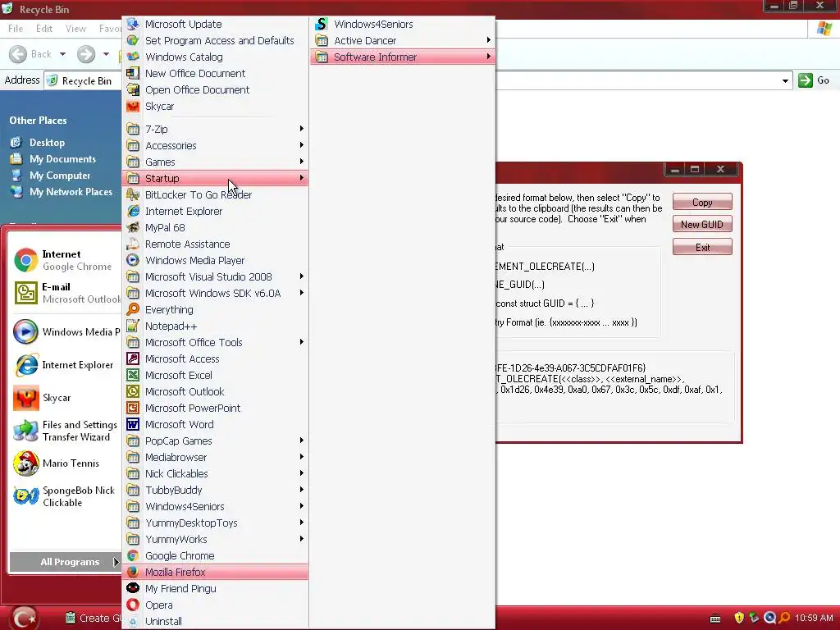Open New Office Document

point(216,73)
